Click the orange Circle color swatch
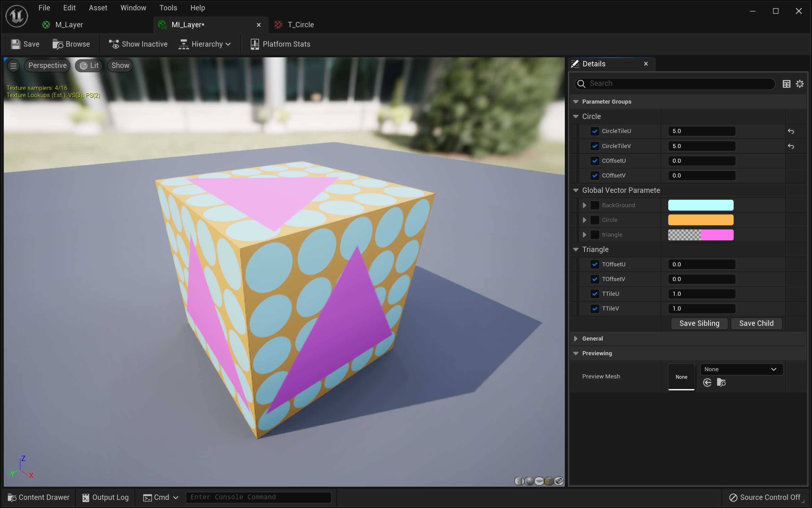The width and height of the screenshot is (812, 508). (x=700, y=220)
